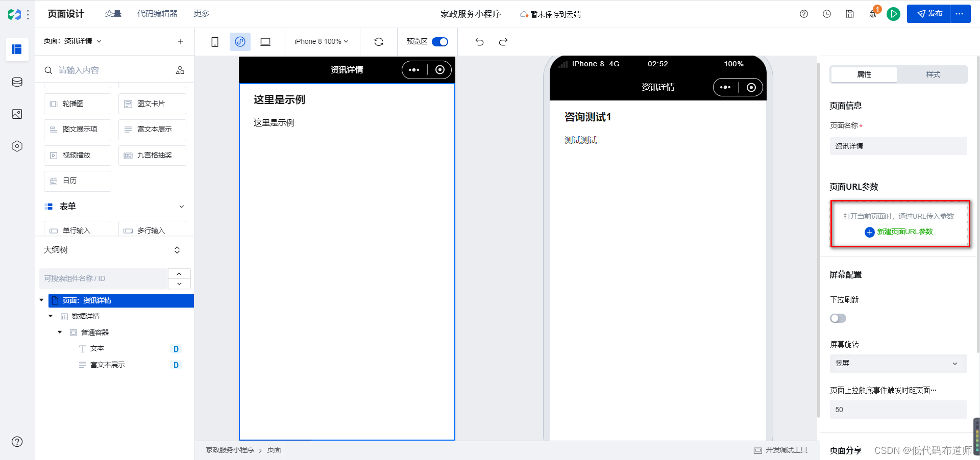Click the blue 发布 publish button
The height and width of the screenshot is (460, 980).
click(x=929, y=14)
